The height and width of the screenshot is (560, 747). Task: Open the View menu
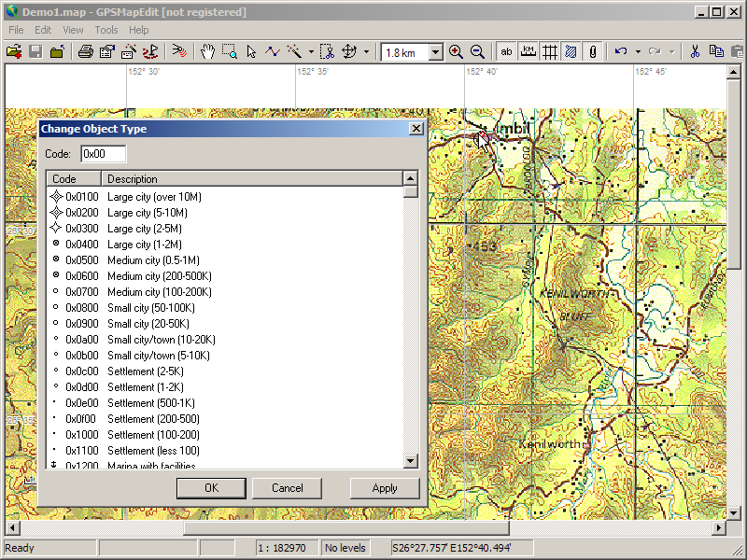point(73,30)
